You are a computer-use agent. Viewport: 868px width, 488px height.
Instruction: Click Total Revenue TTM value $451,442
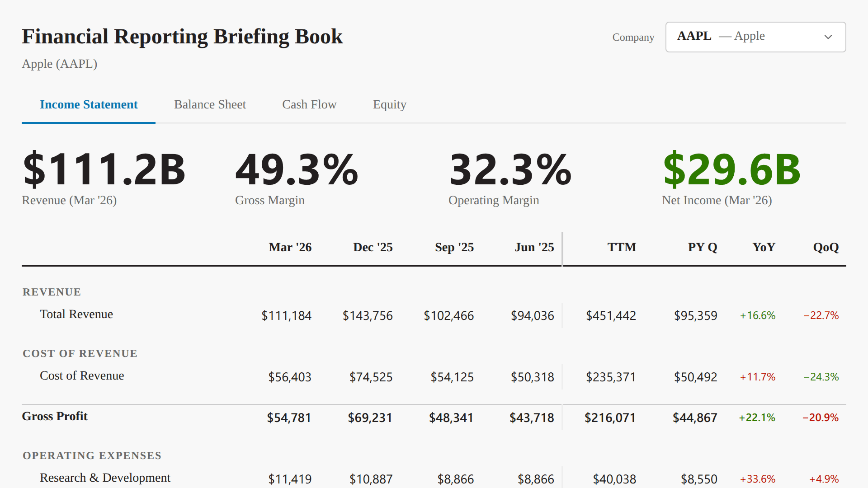(x=611, y=315)
